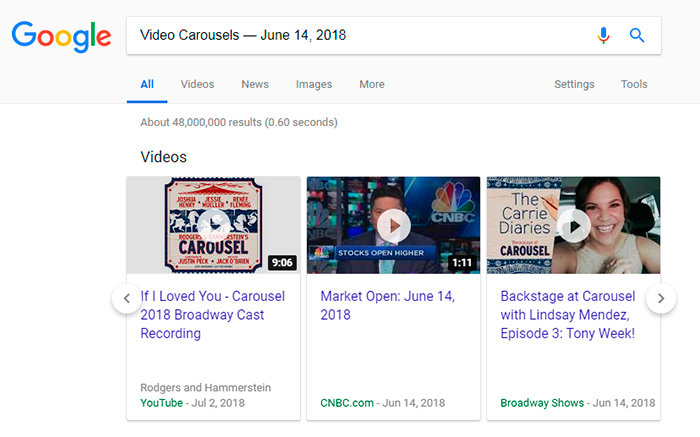Click the 1:11 duration badge

coord(462,262)
